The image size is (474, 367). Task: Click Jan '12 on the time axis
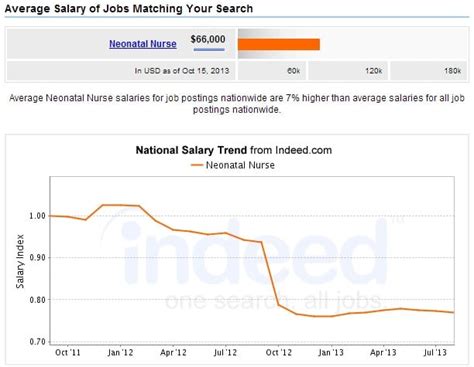click(x=120, y=353)
